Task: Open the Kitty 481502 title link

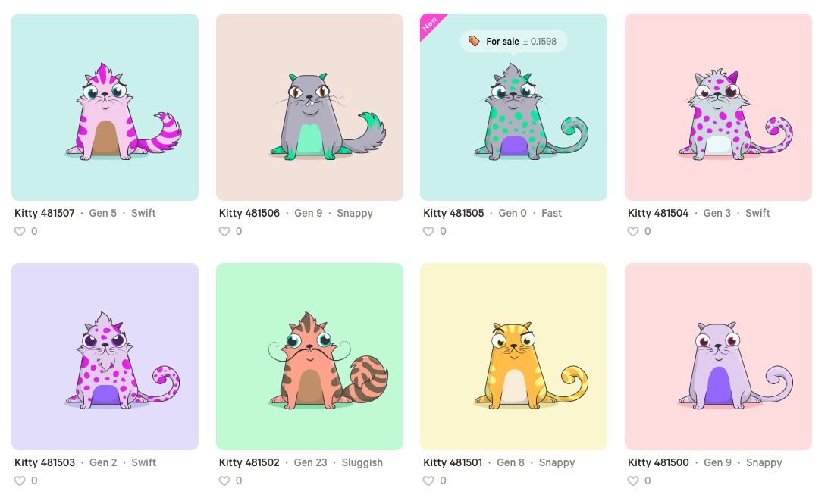Action: (x=249, y=462)
